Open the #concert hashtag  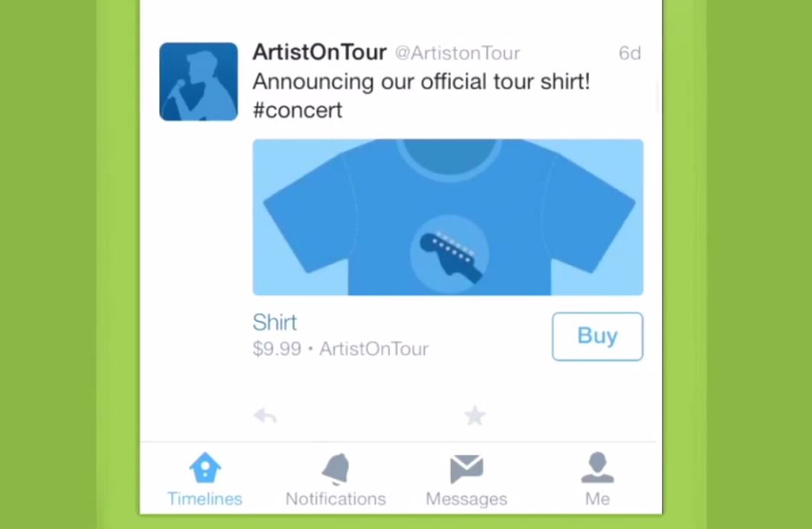[x=297, y=110]
